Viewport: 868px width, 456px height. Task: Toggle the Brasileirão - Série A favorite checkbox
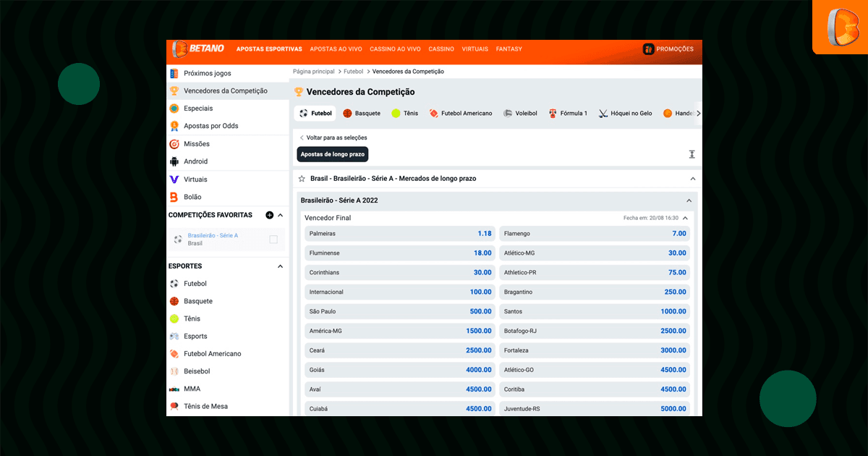(273, 240)
